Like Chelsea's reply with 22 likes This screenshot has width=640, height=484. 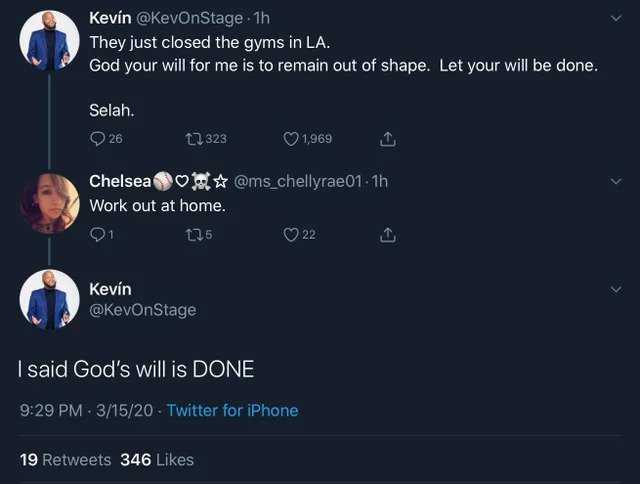click(291, 235)
